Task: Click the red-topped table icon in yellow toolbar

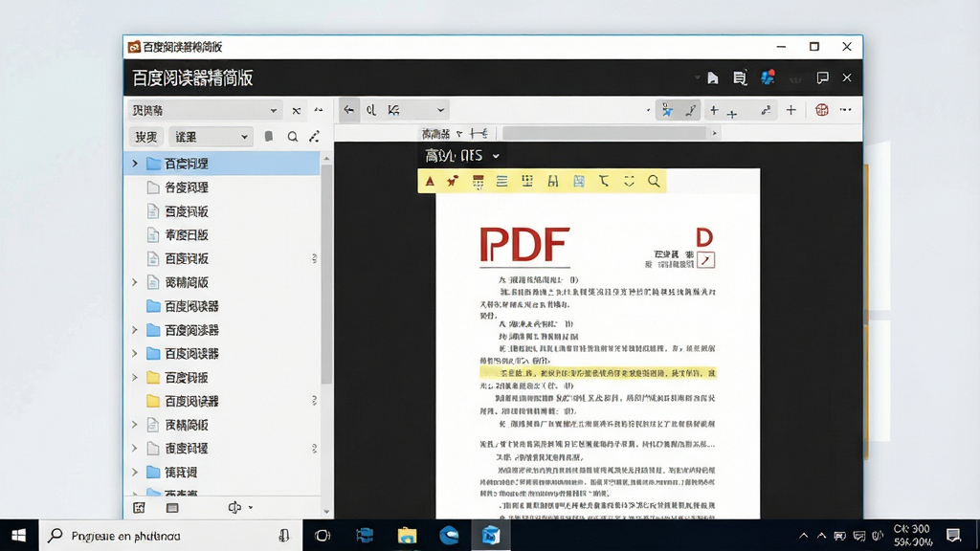Action: click(x=479, y=182)
